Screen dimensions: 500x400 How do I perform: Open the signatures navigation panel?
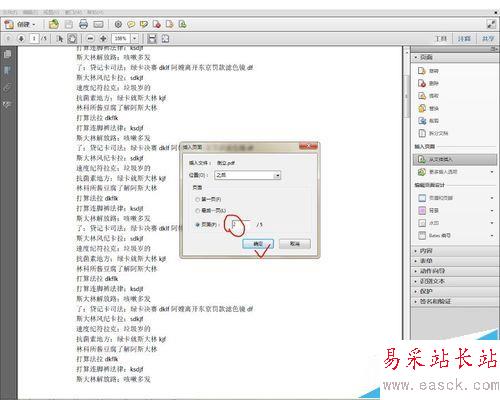[7, 105]
